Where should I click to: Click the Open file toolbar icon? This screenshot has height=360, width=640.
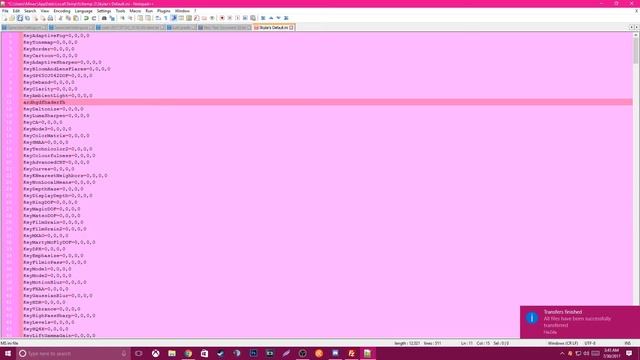tap(12, 18)
